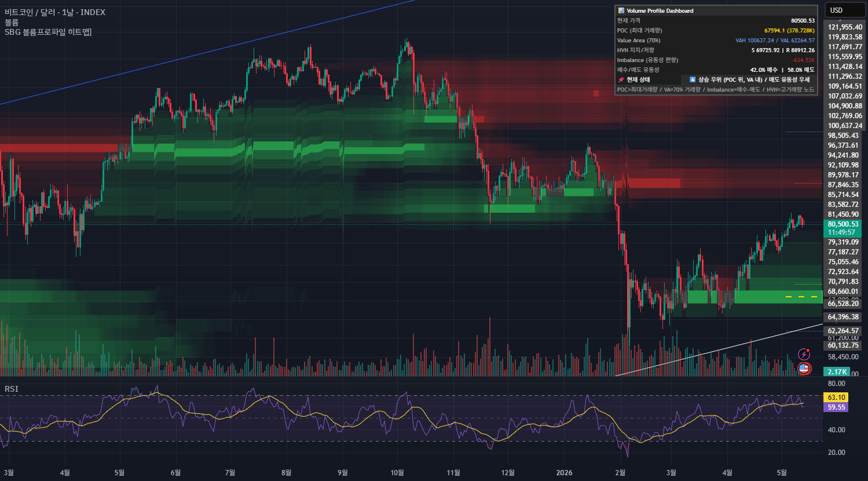Viewport: 868px width, 481px height.
Task: Click the HVN 지지/저항 label
Action: [x=635, y=50]
